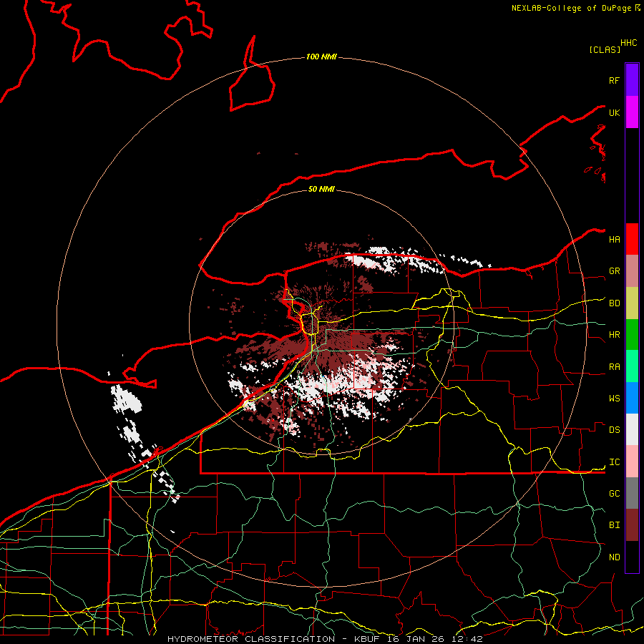Click the BD legend label text
This screenshot has height=644, width=644.
tap(614, 303)
